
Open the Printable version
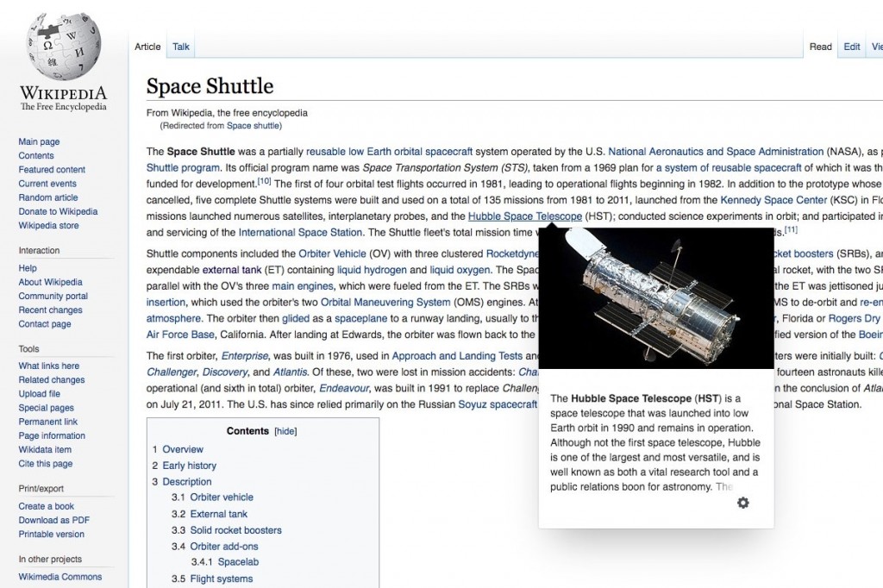51,535
